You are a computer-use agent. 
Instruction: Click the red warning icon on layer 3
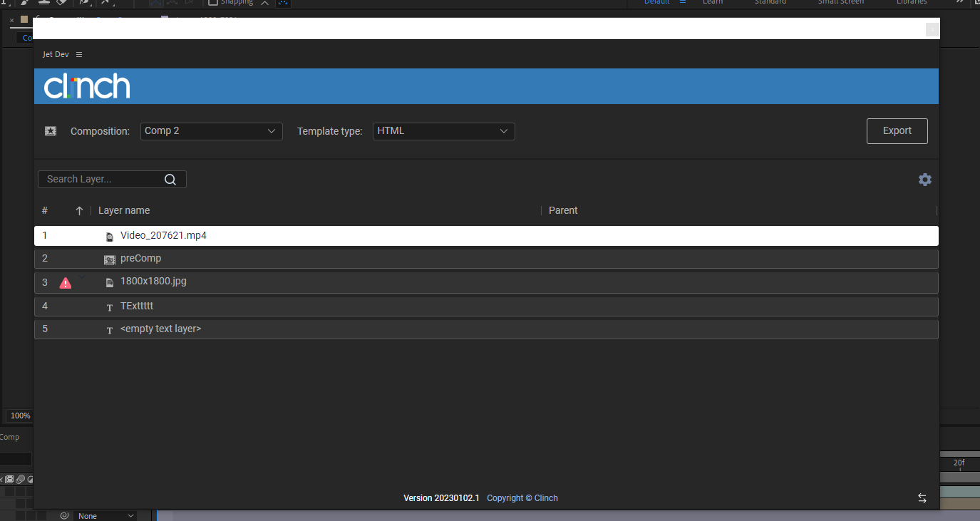click(x=66, y=283)
